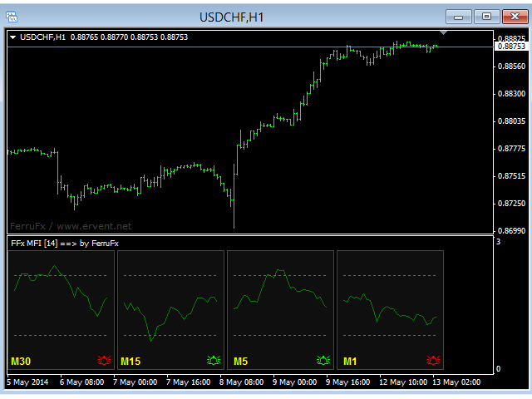Click the FFx MFI [14] indicator label
The image size is (532, 399).
coord(65,244)
